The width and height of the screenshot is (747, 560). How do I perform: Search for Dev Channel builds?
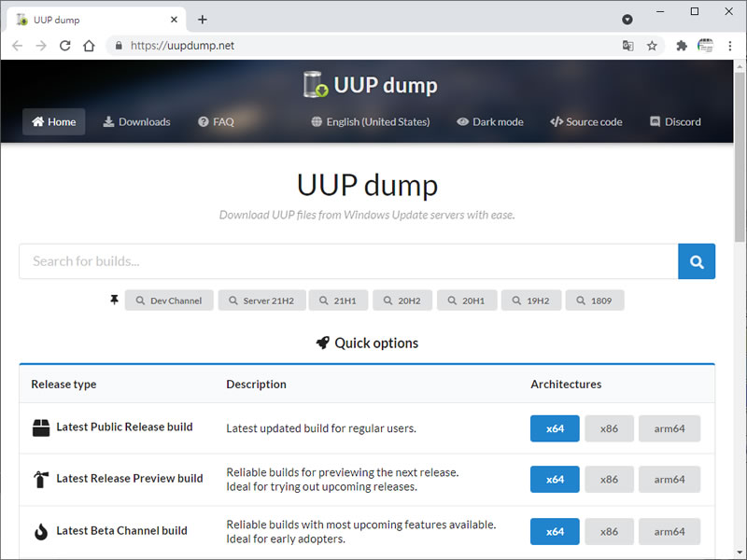pyautogui.click(x=169, y=301)
